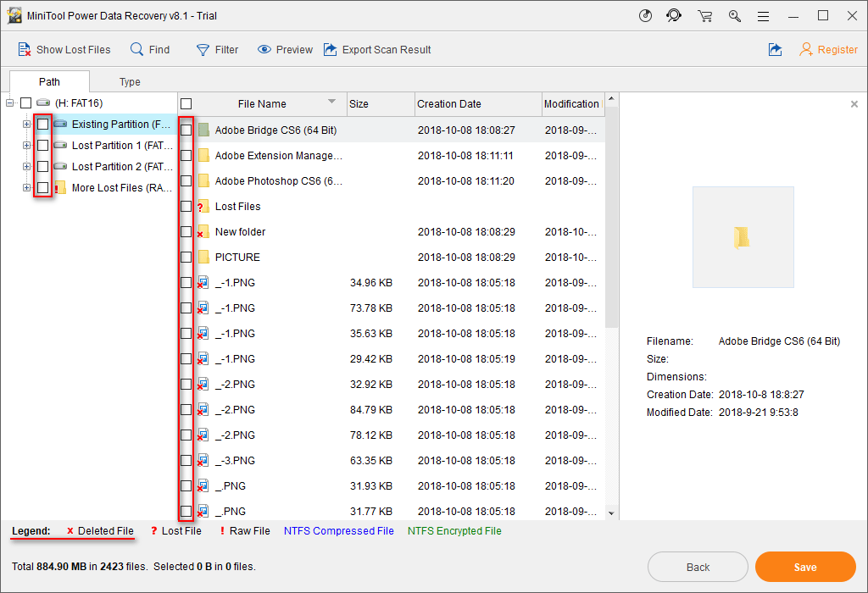Click the orange Save button

(x=805, y=567)
